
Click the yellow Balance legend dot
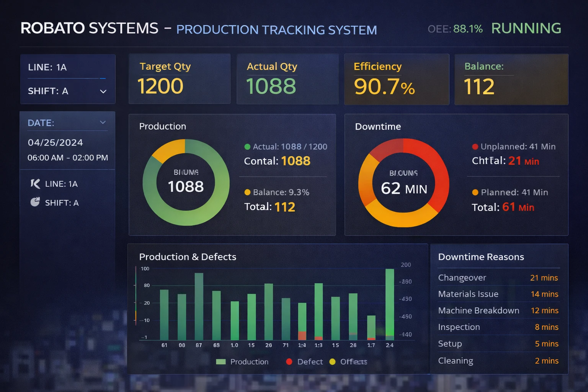[247, 192]
